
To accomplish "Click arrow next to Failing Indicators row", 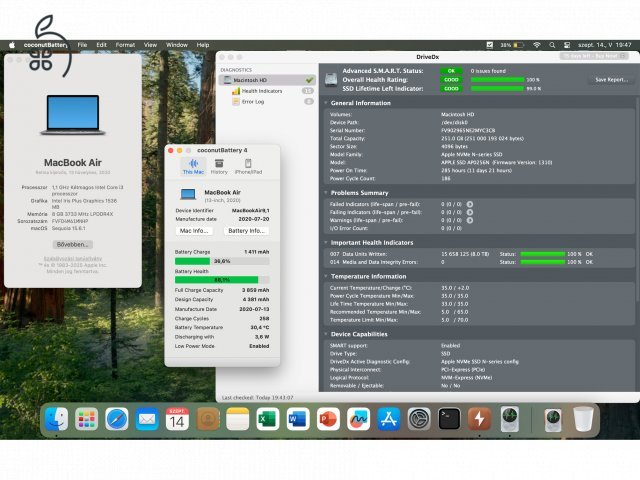I will coord(470,212).
